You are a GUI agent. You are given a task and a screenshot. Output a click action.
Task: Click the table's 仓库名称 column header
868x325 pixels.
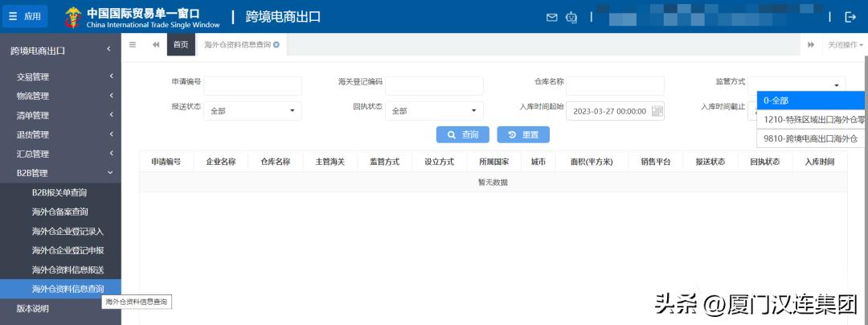pos(276,162)
